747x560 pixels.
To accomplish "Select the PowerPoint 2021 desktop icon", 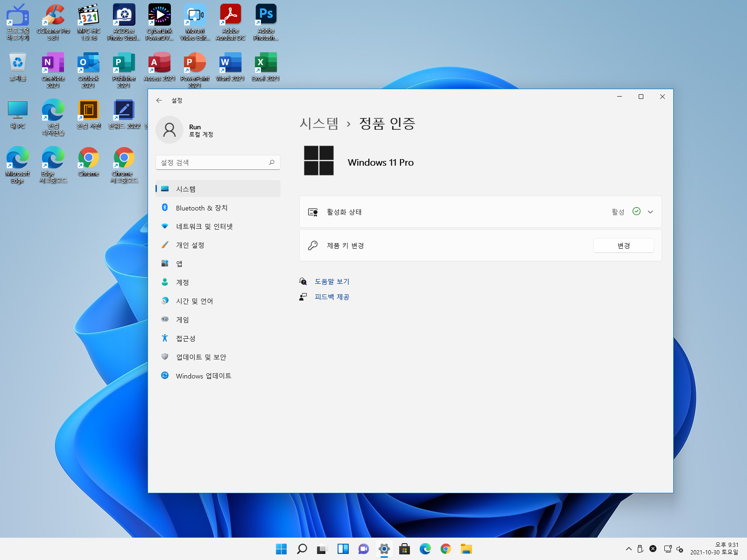I will [195, 70].
